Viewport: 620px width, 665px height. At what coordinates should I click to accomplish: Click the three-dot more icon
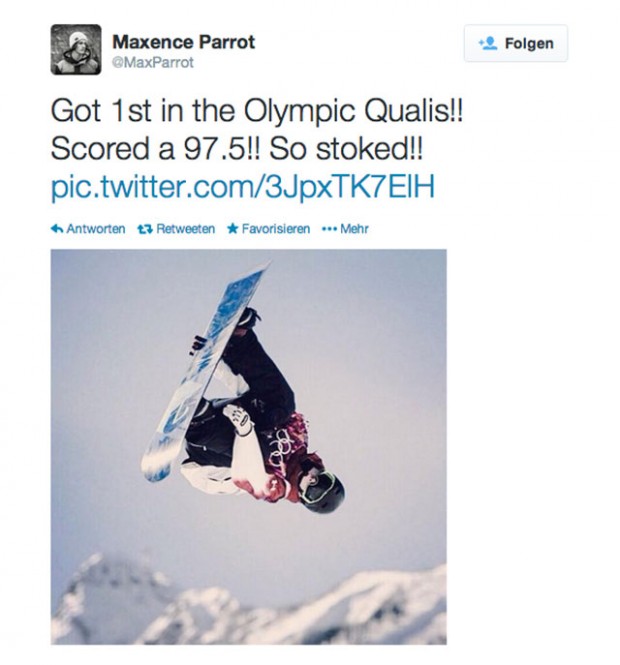pyautogui.click(x=328, y=229)
